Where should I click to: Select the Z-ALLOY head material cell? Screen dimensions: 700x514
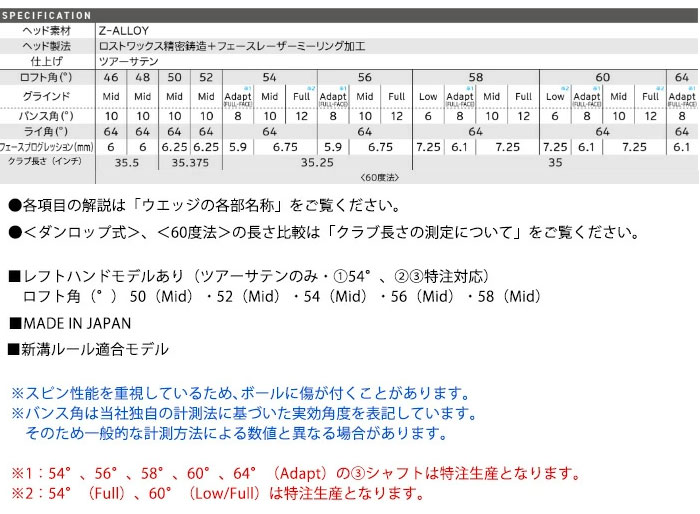point(124,31)
